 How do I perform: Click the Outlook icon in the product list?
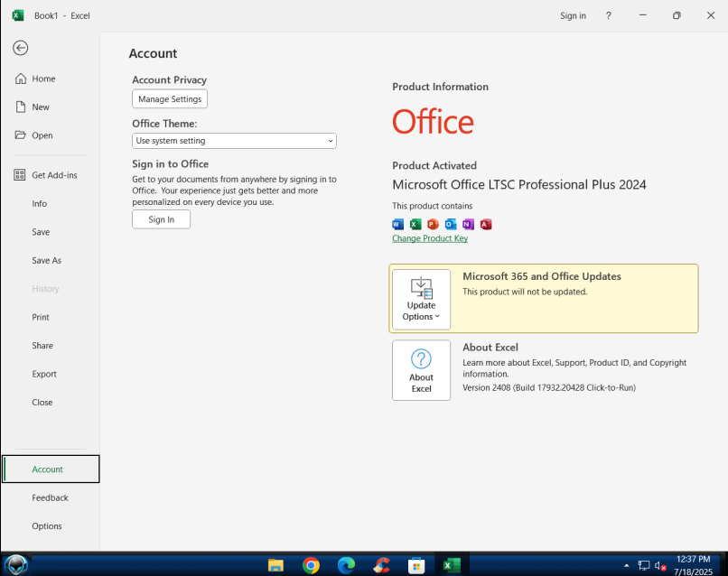coord(451,225)
